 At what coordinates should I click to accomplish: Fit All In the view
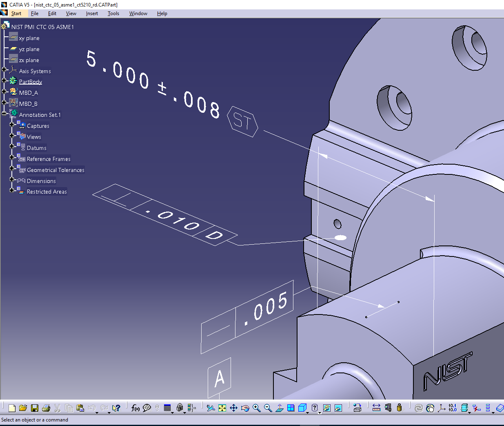click(222, 408)
